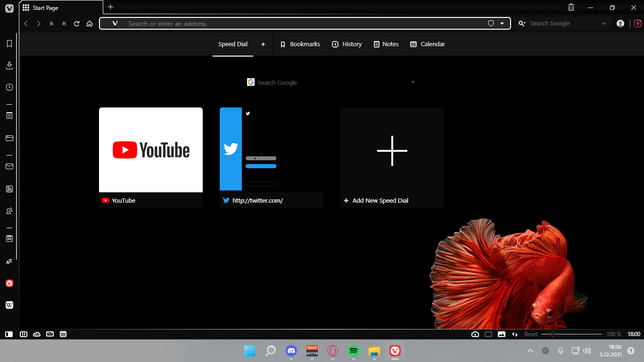Go forward to the next page
The image size is (644, 362).
coord(39,24)
